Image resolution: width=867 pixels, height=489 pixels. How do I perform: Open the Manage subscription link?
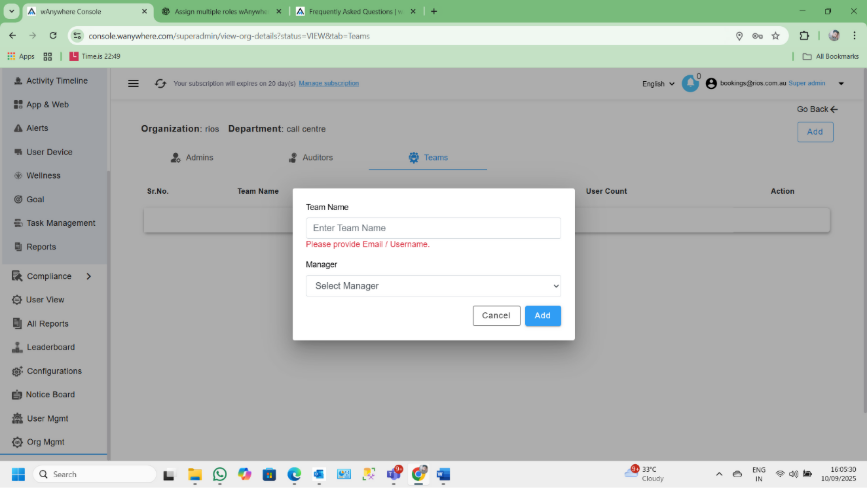[328, 84]
